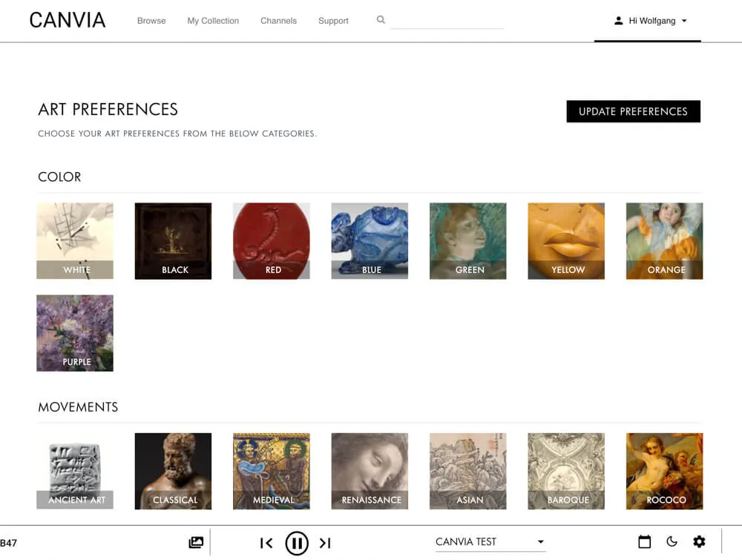Select the Red color preference tile

pyautogui.click(x=271, y=241)
